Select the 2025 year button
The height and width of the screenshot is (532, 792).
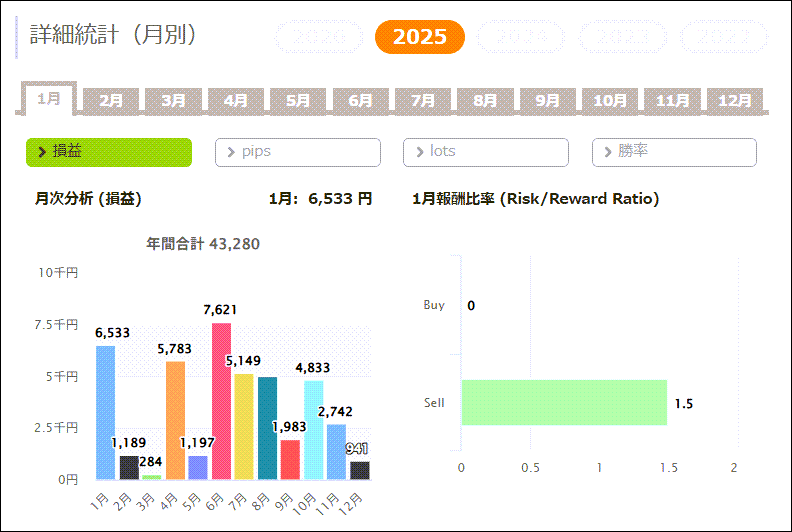pos(419,37)
